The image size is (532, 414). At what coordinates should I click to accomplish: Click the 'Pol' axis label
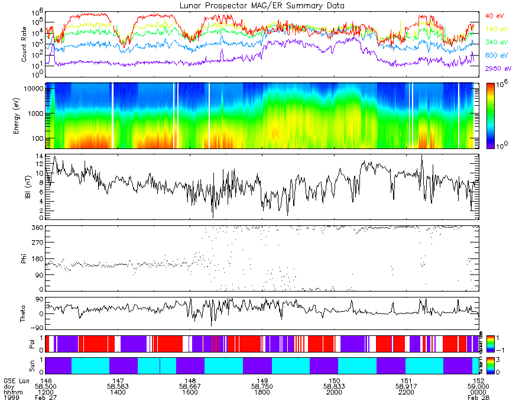32,344
